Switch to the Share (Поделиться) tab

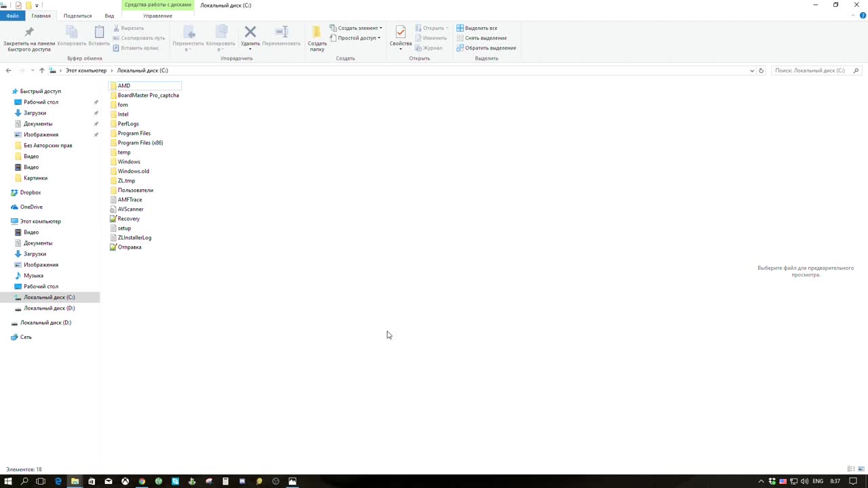click(x=77, y=16)
